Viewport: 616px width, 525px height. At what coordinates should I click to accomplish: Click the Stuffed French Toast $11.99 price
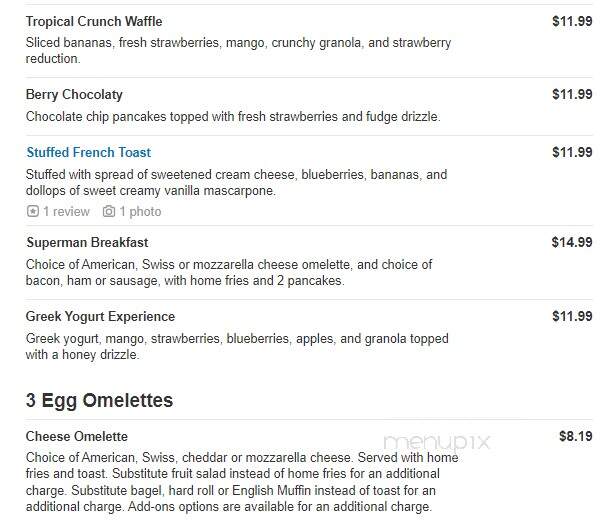[572, 152]
